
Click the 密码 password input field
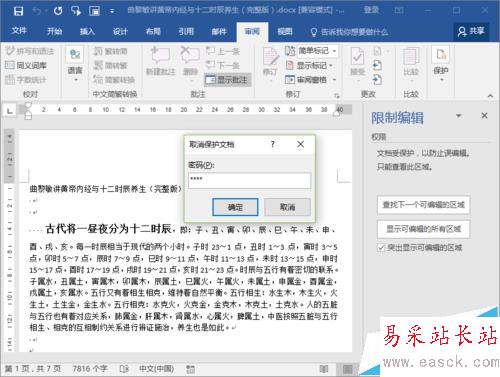[x=249, y=180]
